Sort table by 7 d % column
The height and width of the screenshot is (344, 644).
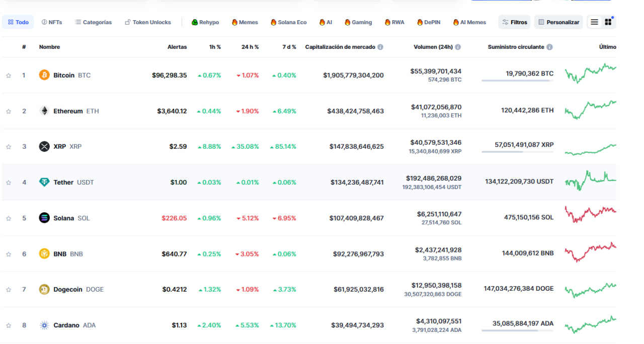tap(289, 47)
